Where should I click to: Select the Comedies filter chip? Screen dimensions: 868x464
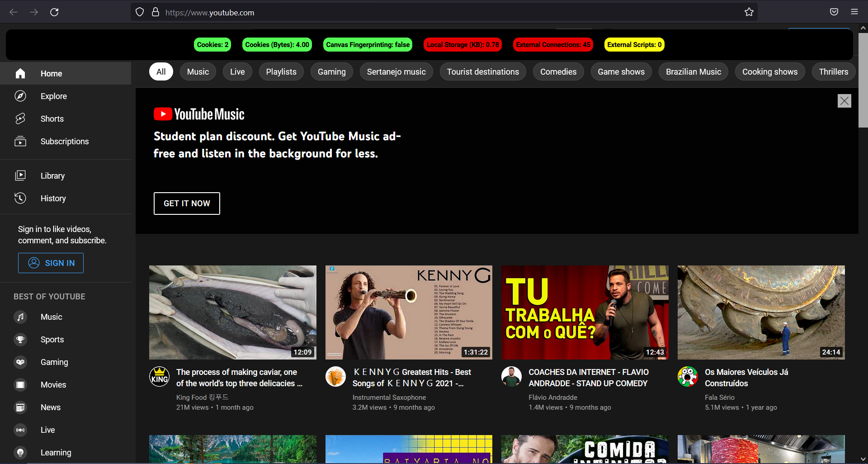558,71
